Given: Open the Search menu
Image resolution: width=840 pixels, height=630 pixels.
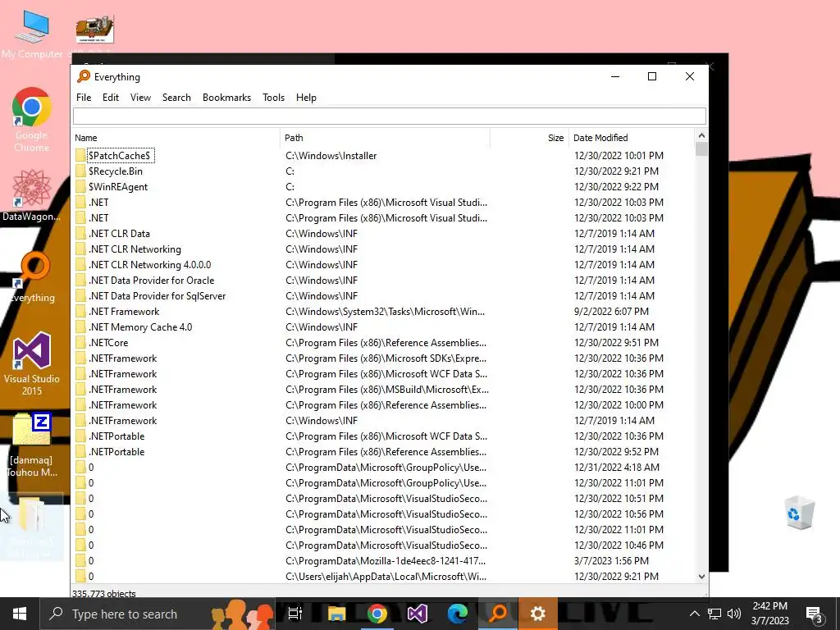Looking at the screenshot, I should [177, 98].
